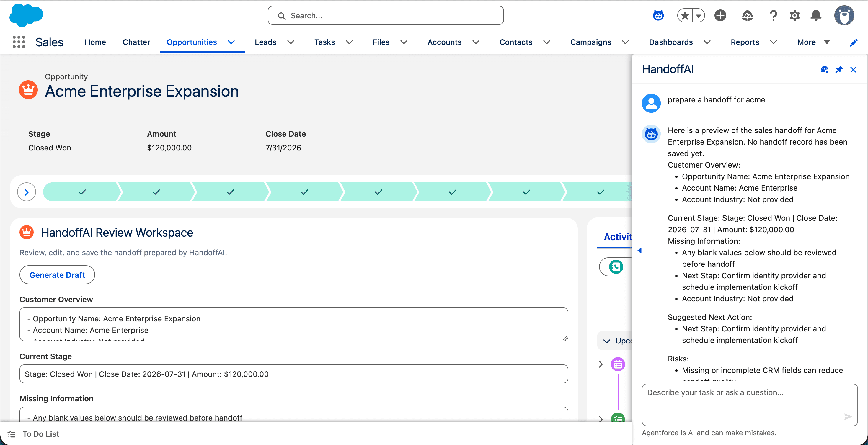Open Campaigns tab dropdown chevron
Viewport: 868px width, 445px height.
pyautogui.click(x=625, y=42)
